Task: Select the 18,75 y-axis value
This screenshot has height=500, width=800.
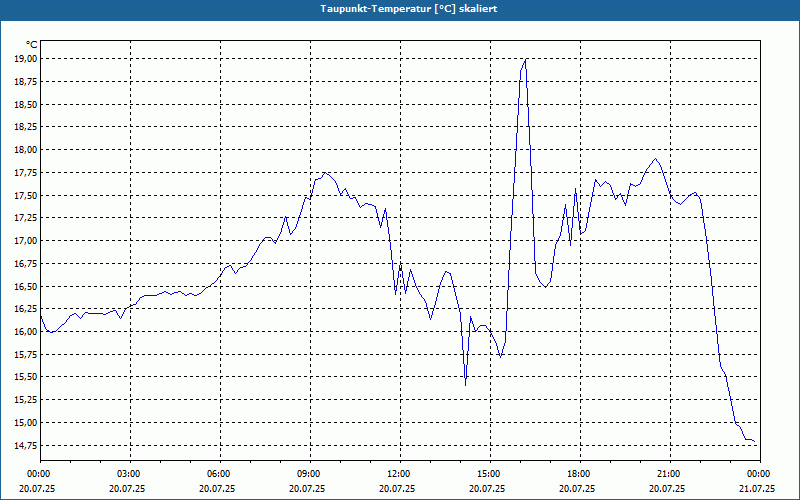Action: tap(27, 82)
